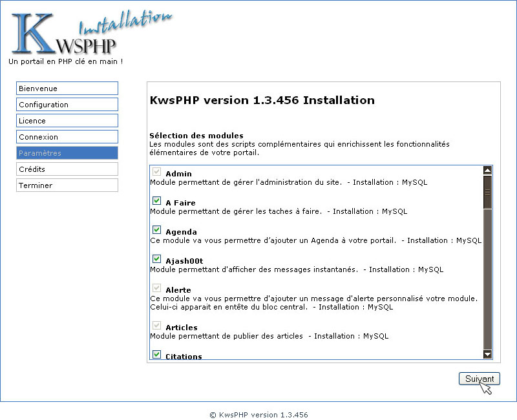Select the Licence step

pyautogui.click(x=67, y=121)
